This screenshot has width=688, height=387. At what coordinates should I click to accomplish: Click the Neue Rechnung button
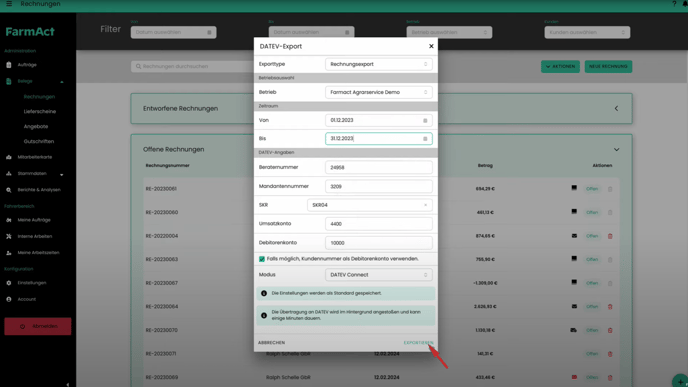point(608,66)
